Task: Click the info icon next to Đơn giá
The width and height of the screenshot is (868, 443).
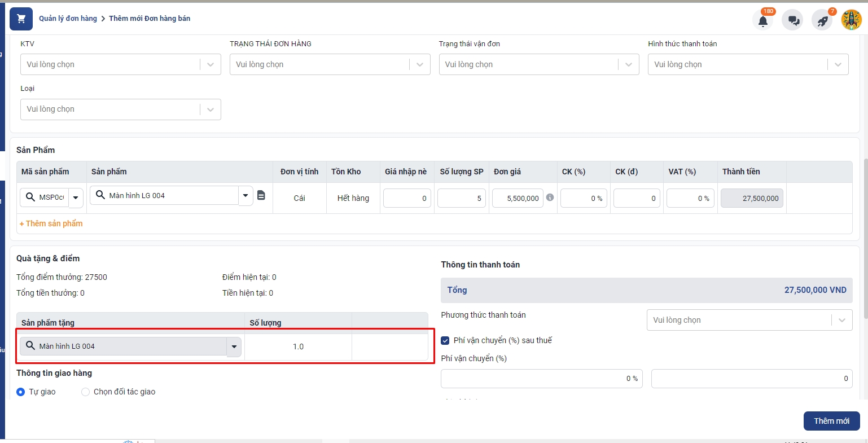Action: coord(550,198)
